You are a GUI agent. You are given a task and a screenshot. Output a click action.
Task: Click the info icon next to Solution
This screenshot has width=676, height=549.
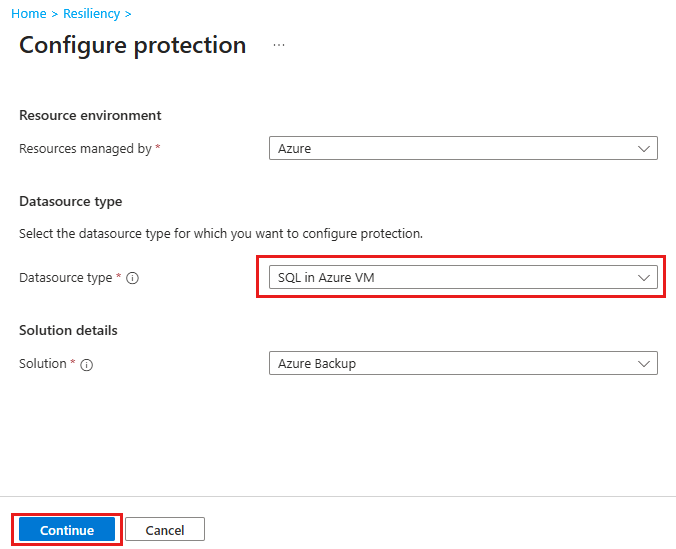tap(86, 364)
